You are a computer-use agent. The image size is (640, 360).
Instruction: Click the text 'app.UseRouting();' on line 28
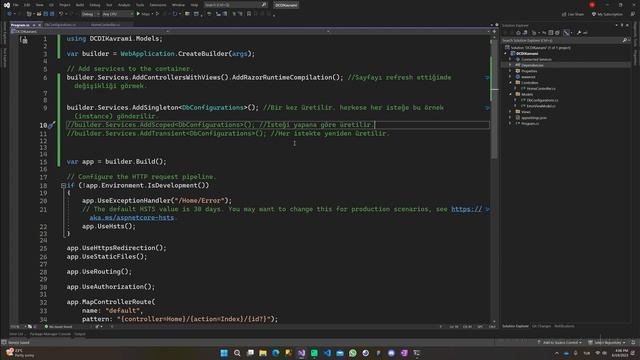point(99,272)
